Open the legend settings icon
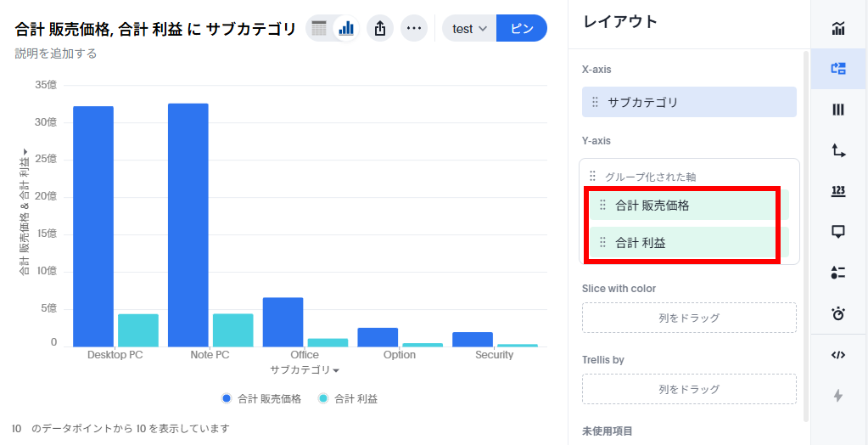Screen dimensions: 868x445 [838, 272]
